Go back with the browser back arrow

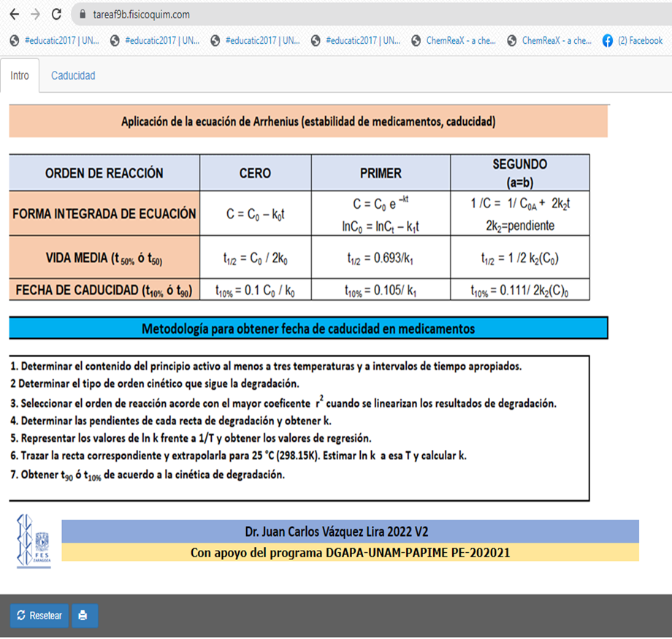coord(15,15)
